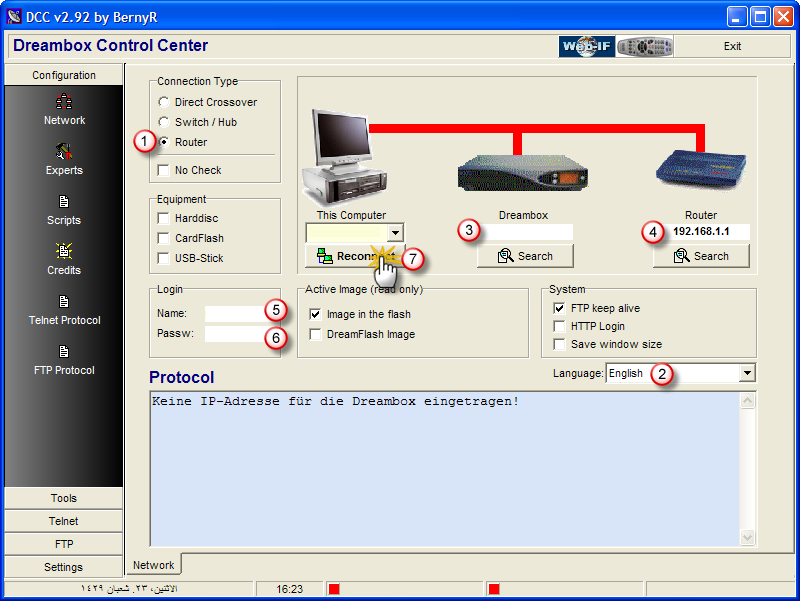Tick the USB-Stick equipment checkbox
Screen dimensions: 800x601
pyautogui.click(x=164, y=258)
